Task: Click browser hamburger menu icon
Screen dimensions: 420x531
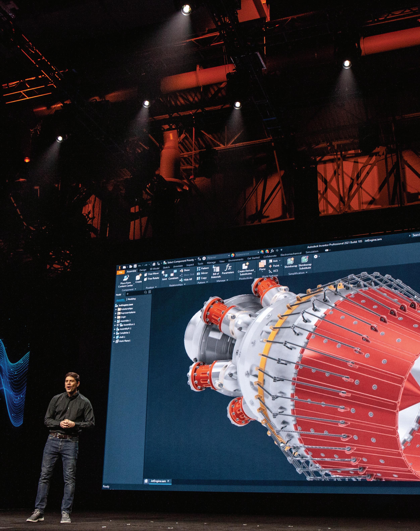Action: pyautogui.click(x=150, y=292)
